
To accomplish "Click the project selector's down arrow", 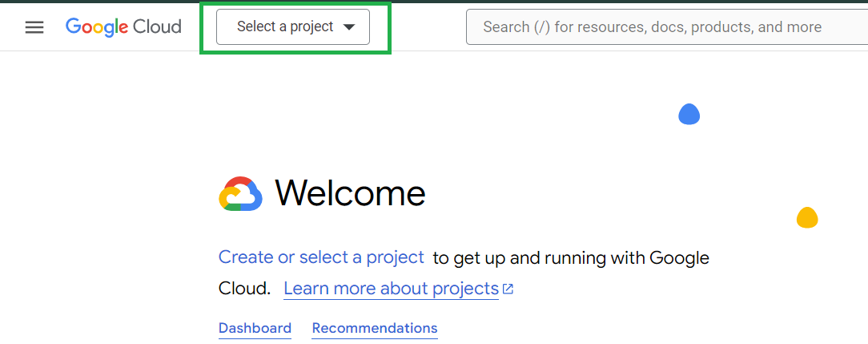I will [349, 27].
